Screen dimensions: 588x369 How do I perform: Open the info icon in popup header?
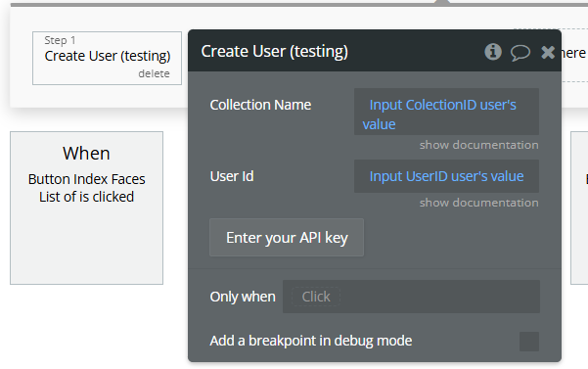click(x=493, y=51)
